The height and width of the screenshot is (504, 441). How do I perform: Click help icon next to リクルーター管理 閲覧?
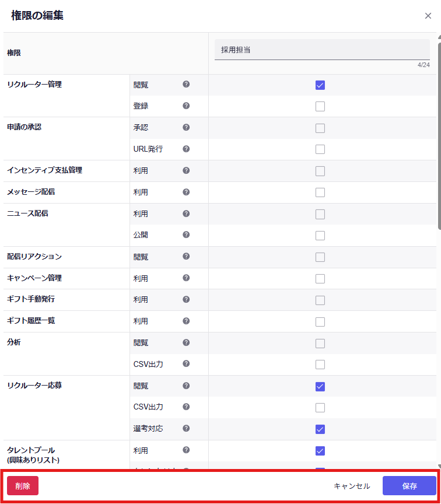(186, 85)
